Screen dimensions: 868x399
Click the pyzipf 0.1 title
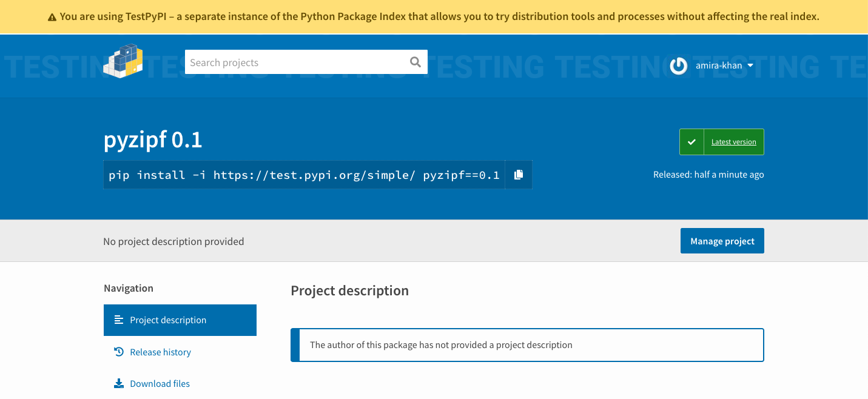(x=153, y=140)
